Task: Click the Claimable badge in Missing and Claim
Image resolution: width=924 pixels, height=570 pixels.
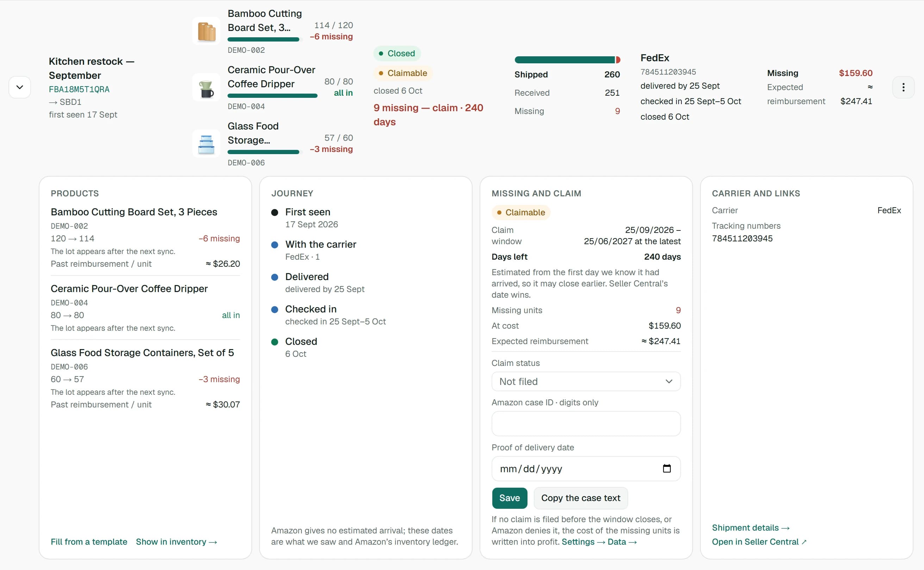Action: (521, 213)
